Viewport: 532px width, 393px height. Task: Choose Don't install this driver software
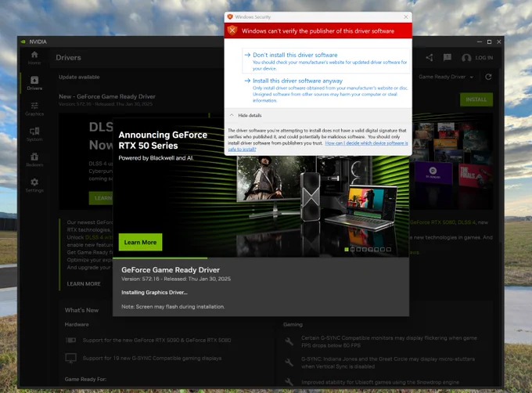pyautogui.click(x=326, y=61)
